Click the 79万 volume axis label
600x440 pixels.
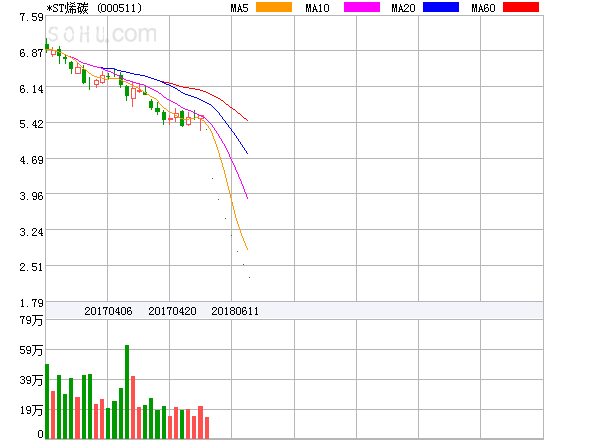pos(31,320)
